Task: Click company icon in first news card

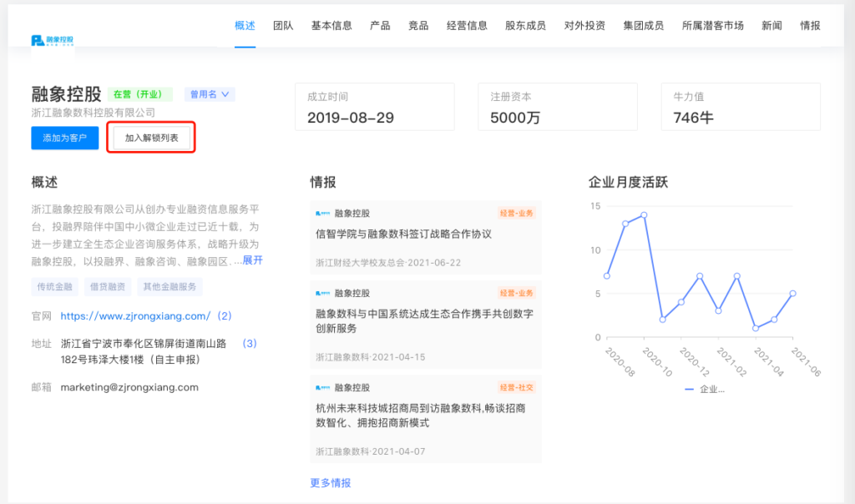Action: [x=322, y=214]
